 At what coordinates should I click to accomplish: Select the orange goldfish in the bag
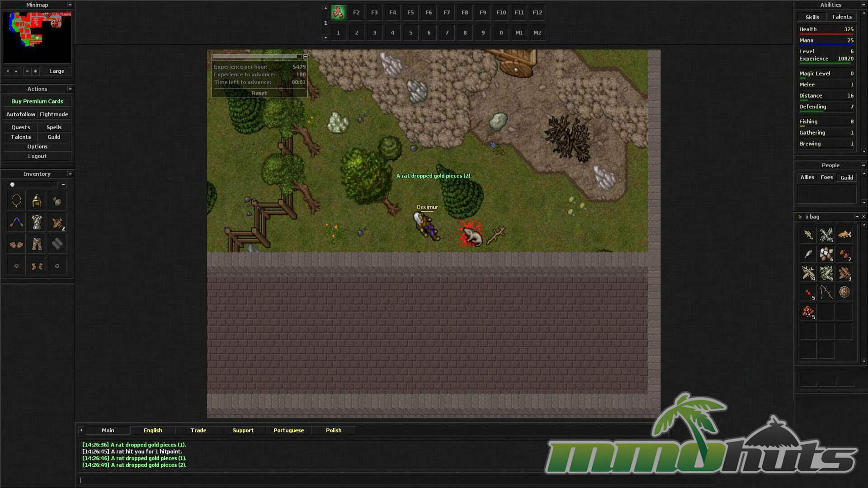tap(844, 234)
